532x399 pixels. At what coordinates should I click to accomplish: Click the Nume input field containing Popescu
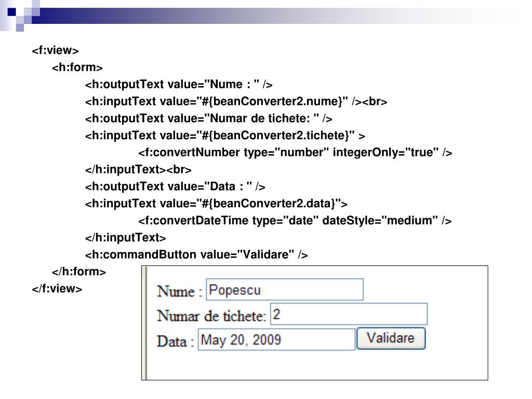pos(285,289)
